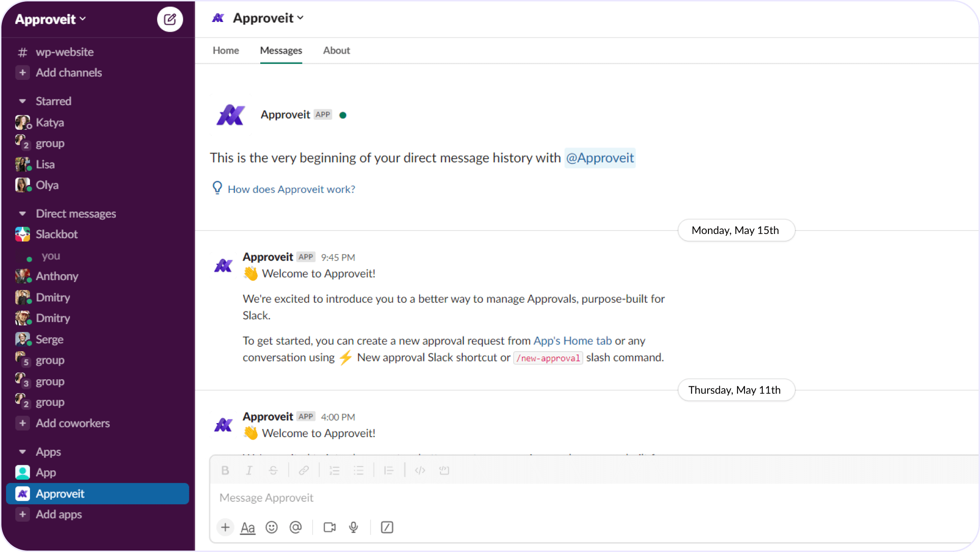Click the lightbulb icon beside help link
The height and width of the screenshot is (552, 980).
click(217, 188)
